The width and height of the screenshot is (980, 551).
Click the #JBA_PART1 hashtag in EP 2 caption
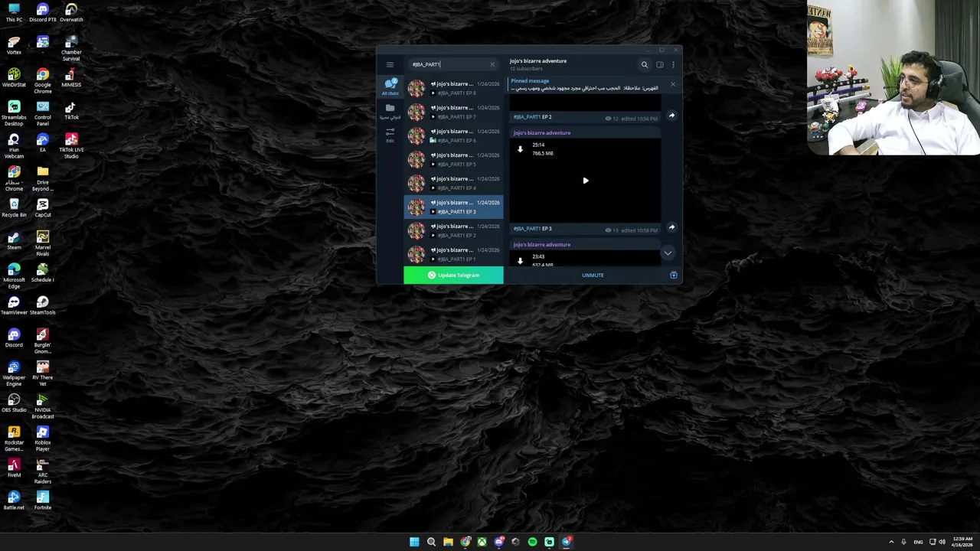pos(528,117)
